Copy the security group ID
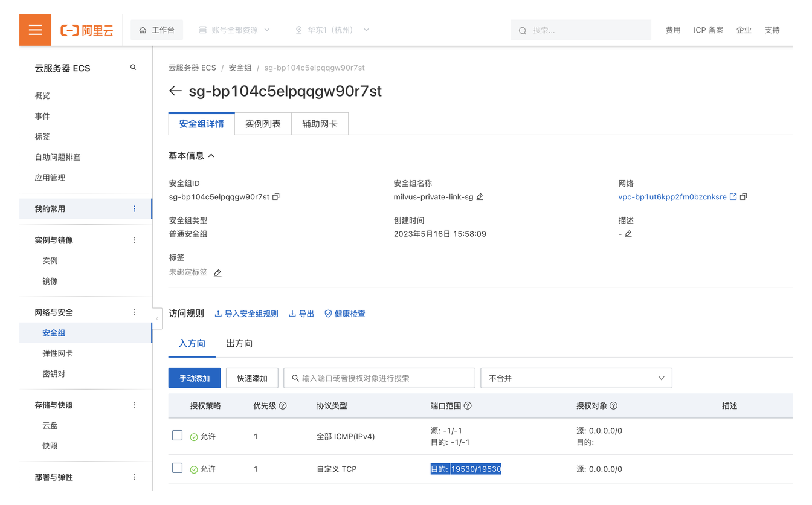The width and height of the screenshot is (812, 505). coord(276,197)
